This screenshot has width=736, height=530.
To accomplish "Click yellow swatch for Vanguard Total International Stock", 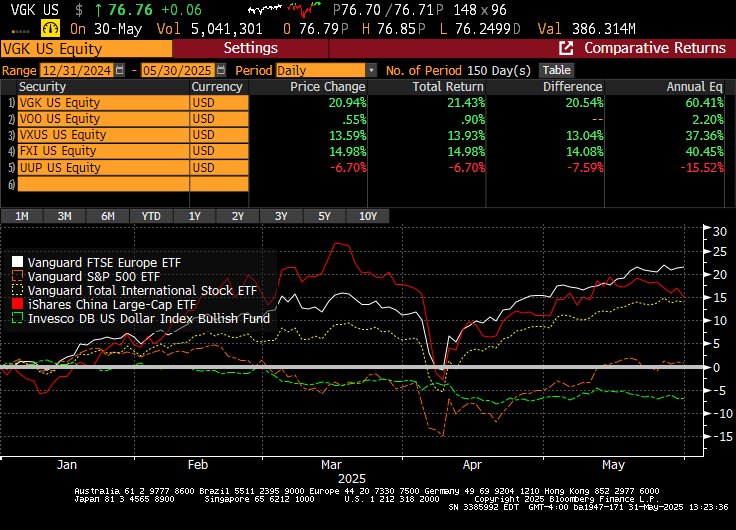I will (17, 290).
